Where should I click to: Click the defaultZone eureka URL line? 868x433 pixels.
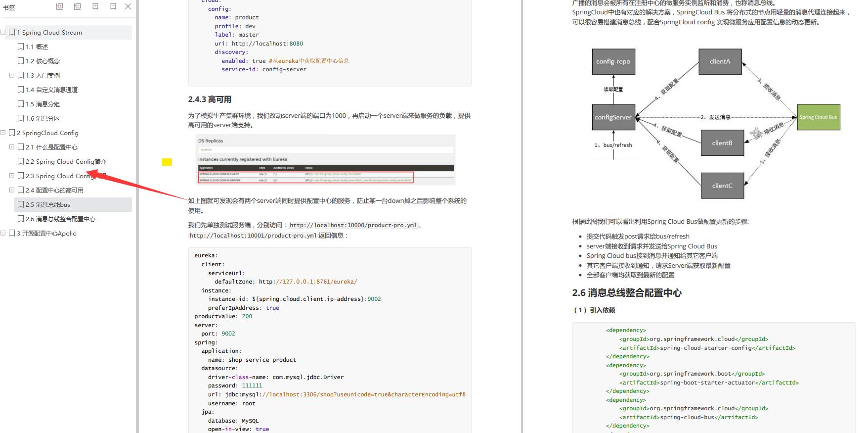(x=286, y=282)
